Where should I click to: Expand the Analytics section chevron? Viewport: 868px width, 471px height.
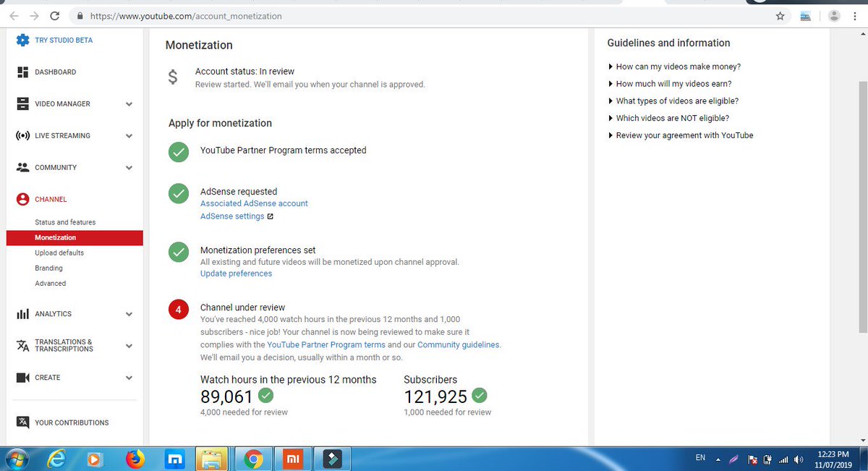[129, 315]
